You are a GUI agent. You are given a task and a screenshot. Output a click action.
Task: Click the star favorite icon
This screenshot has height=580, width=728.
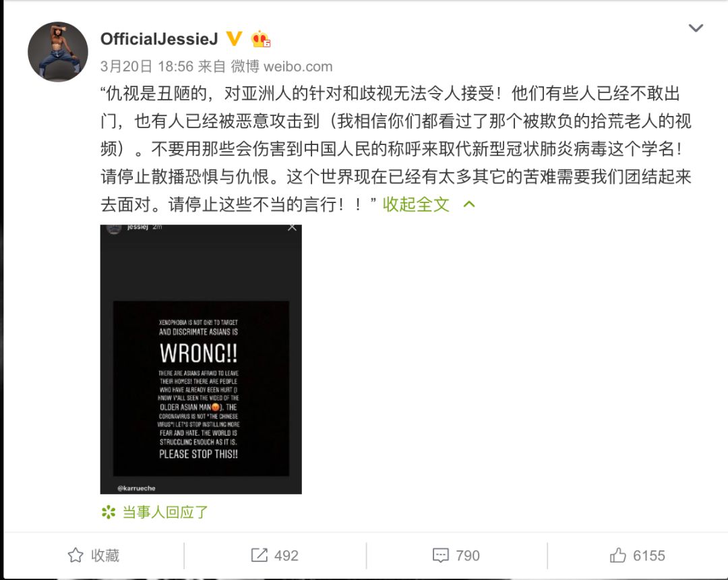pos(75,556)
